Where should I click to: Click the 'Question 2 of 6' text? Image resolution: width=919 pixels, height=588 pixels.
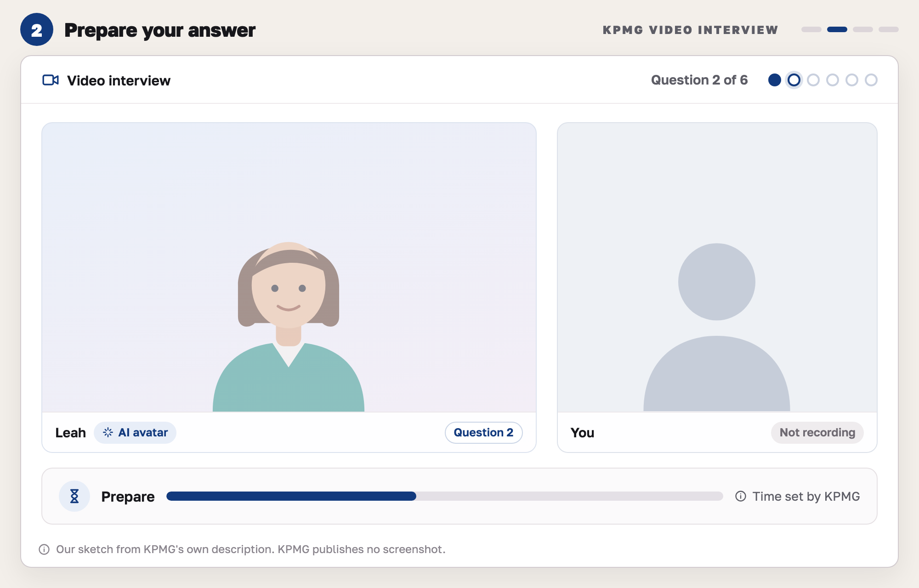pyautogui.click(x=699, y=80)
